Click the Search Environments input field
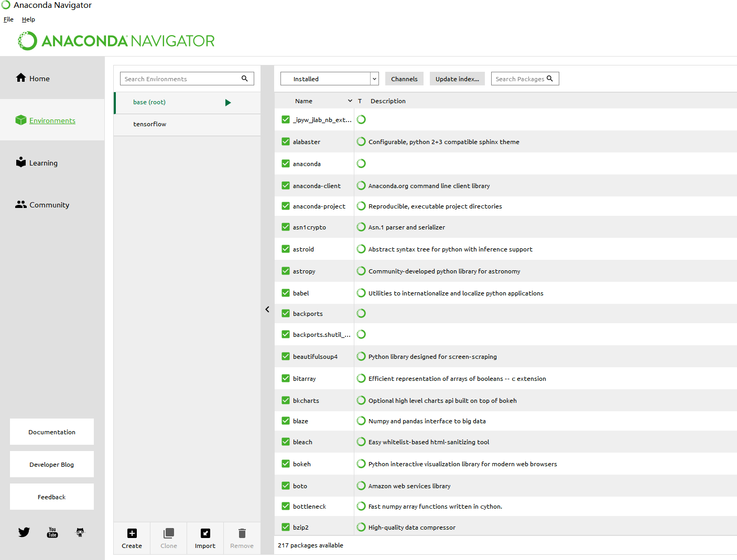Image resolution: width=737 pixels, height=560 pixels. 187,79
